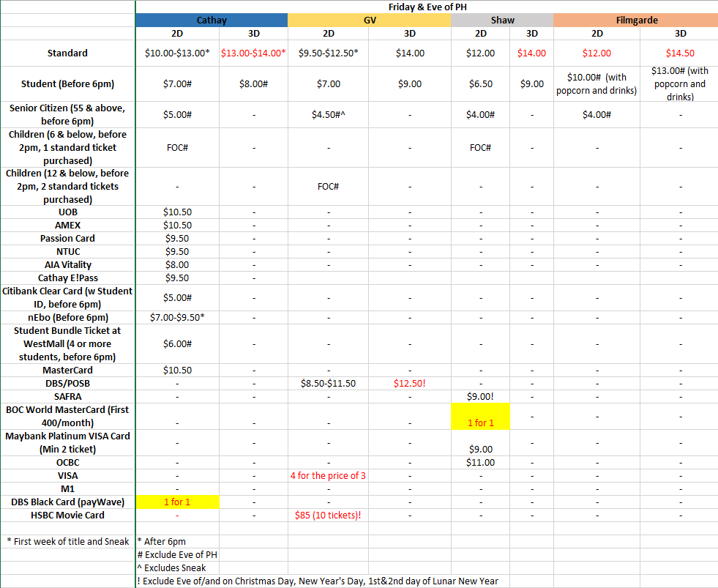Click the "# Exclude Eve of PH" footnote

tap(177, 555)
